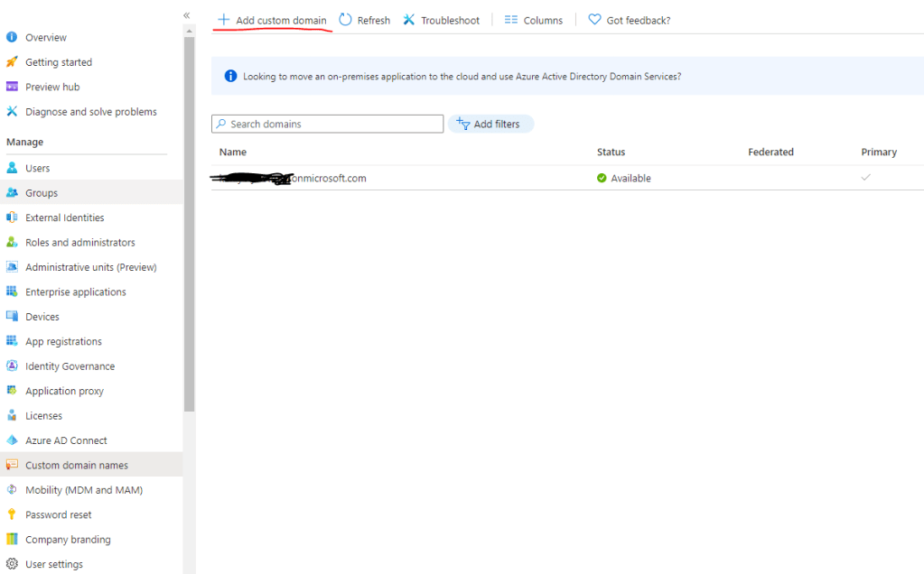Click the Enterprise applications grid icon
Image resolution: width=924 pixels, height=574 pixels.
pos(12,292)
